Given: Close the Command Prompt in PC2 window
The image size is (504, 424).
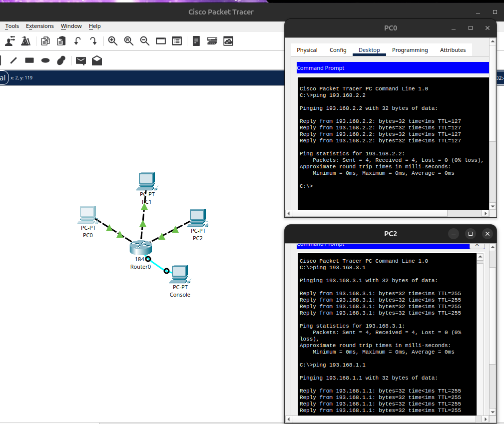Looking at the screenshot, I should (477, 245).
